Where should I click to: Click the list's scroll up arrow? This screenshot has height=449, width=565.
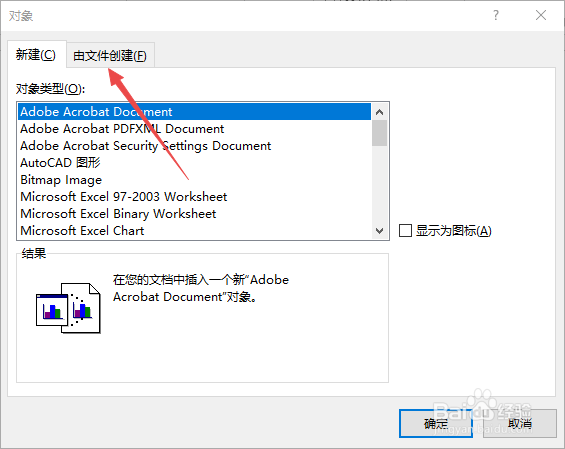(x=379, y=112)
